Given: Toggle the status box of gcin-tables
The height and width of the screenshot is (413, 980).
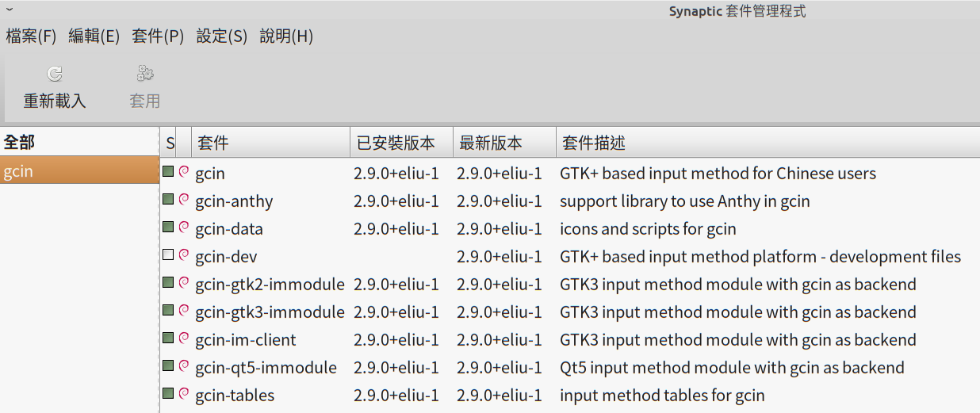Looking at the screenshot, I should click(x=168, y=393).
